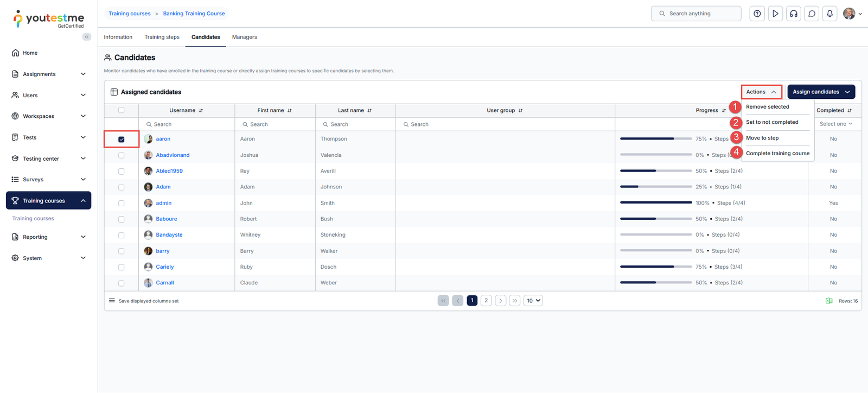Switch to the Training steps tab
The image size is (868, 393).
[x=162, y=37]
